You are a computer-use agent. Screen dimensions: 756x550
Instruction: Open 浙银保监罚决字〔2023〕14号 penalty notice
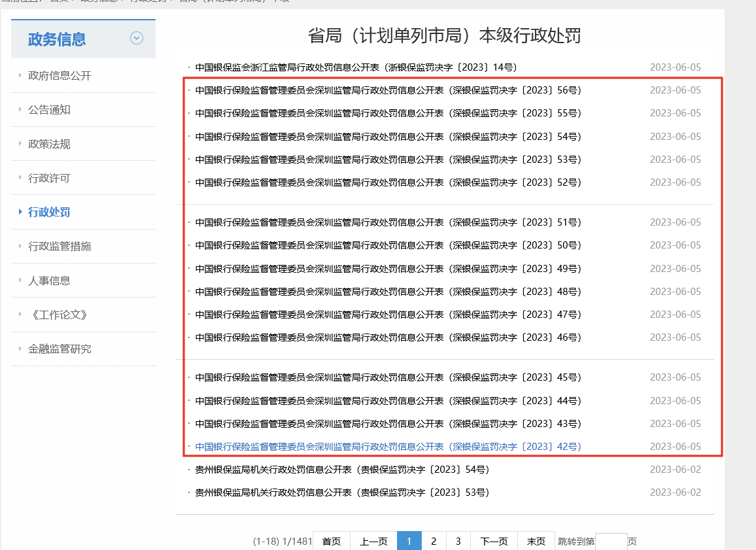pos(356,67)
